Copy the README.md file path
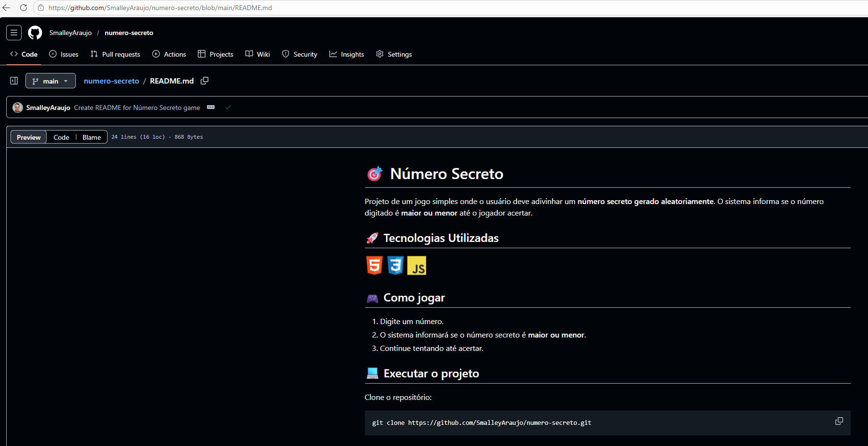Viewport: 868px width, 446px height. 205,81
